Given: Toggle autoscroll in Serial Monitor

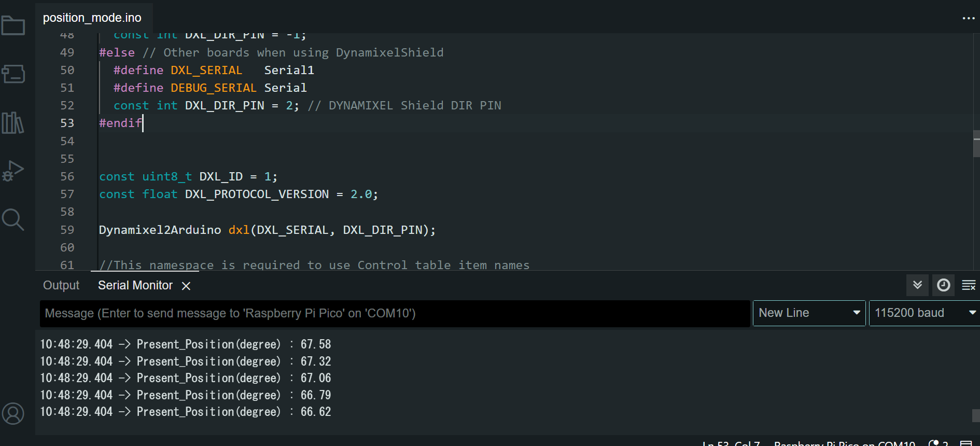Looking at the screenshot, I should click(x=917, y=285).
